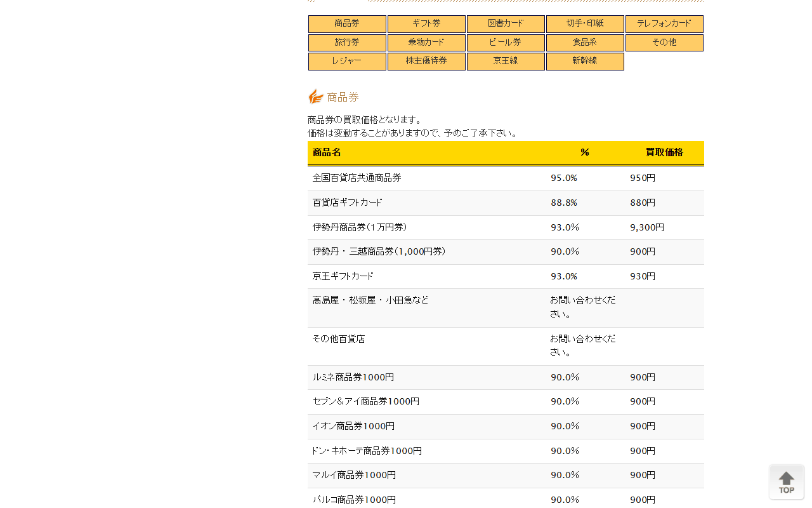Click the ％ column header

pos(585,152)
